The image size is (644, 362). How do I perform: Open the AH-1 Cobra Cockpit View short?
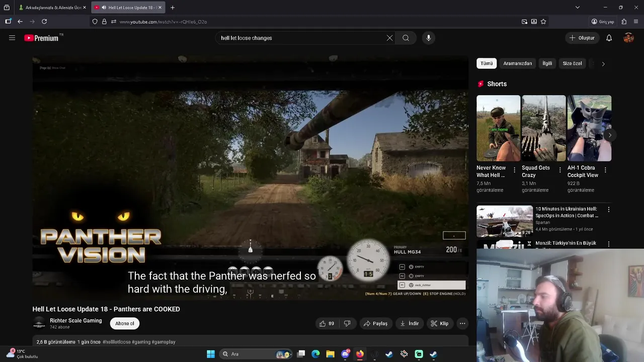589,128
